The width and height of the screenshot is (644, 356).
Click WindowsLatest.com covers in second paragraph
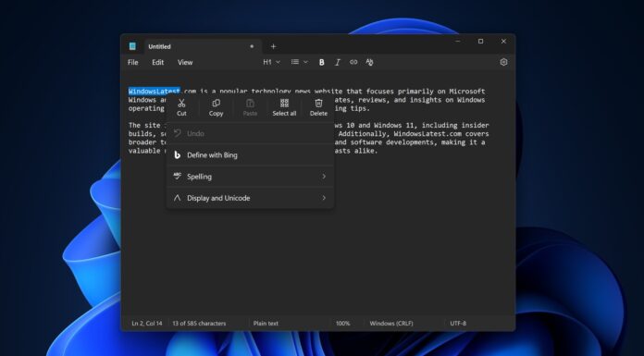point(441,134)
